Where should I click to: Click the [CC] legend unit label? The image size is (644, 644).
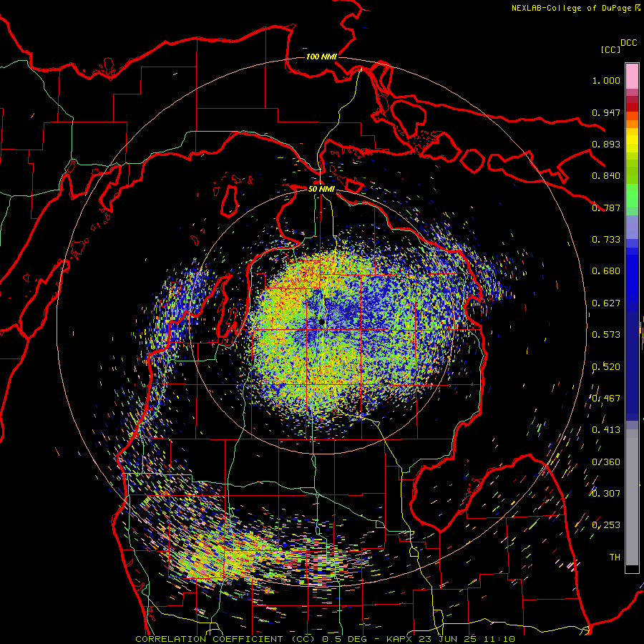pyautogui.click(x=610, y=49)
